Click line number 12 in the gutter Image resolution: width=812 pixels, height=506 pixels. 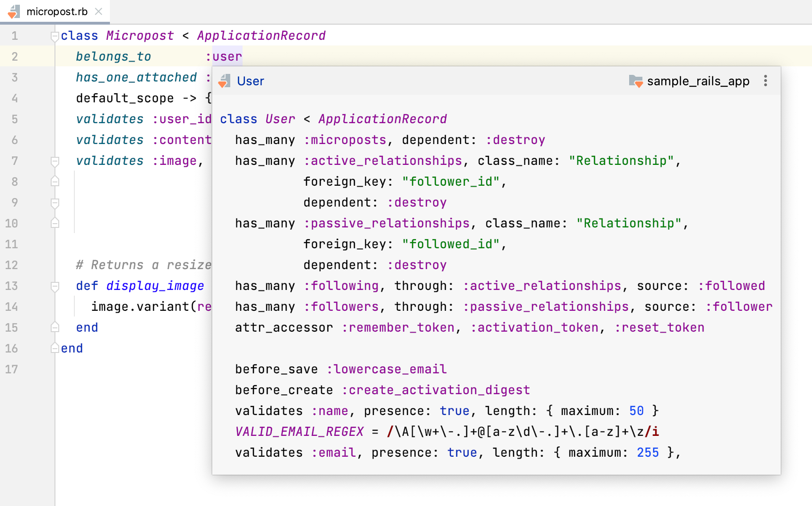click(x=12, y=265)
